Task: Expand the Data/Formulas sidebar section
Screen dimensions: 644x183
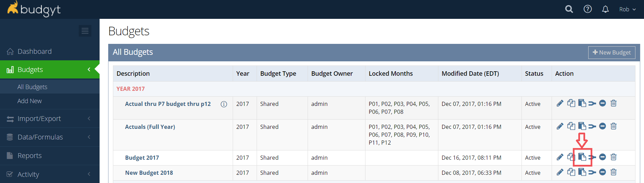Action: pos(50,137)
